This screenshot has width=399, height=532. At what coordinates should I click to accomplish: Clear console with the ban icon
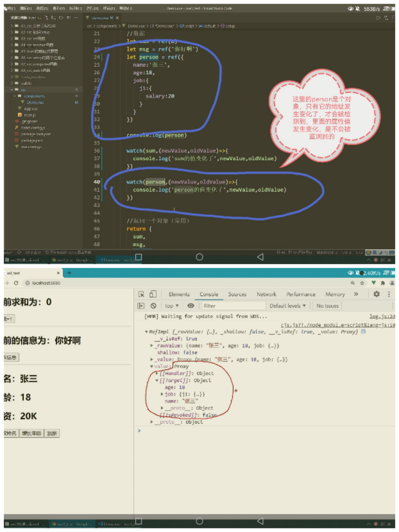click(x=153, y=306)
